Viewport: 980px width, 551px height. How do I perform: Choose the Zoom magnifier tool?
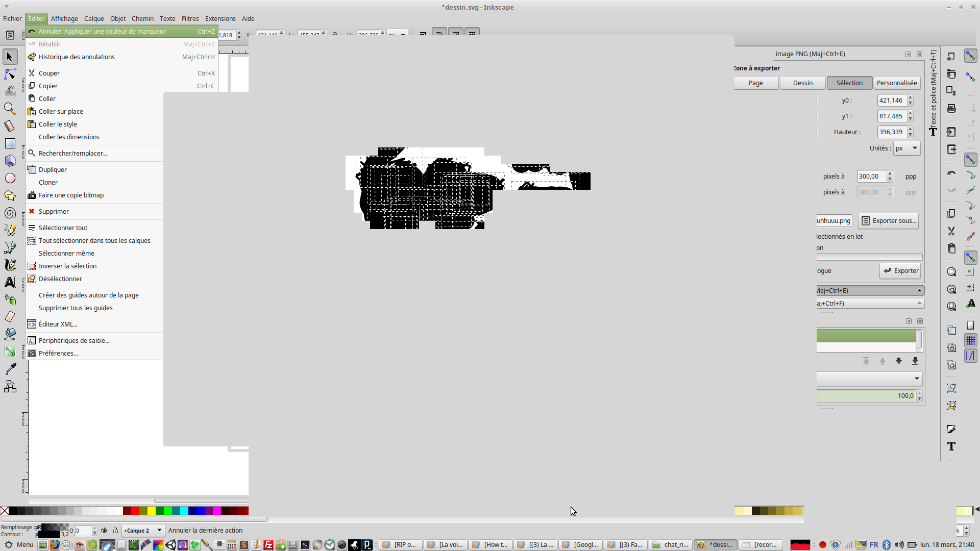[x=10, y=109]
